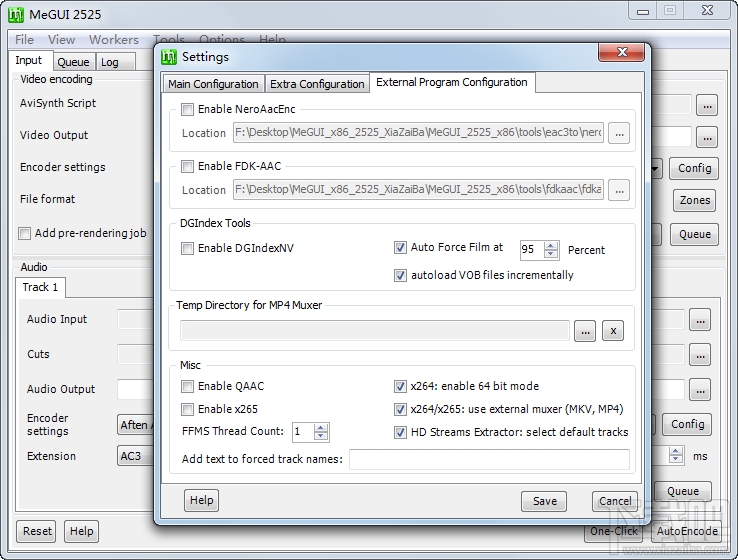Viewport: 738px width, 560px height.
Task: Click Reset button in main window
Action: click(x=37, y=531)
